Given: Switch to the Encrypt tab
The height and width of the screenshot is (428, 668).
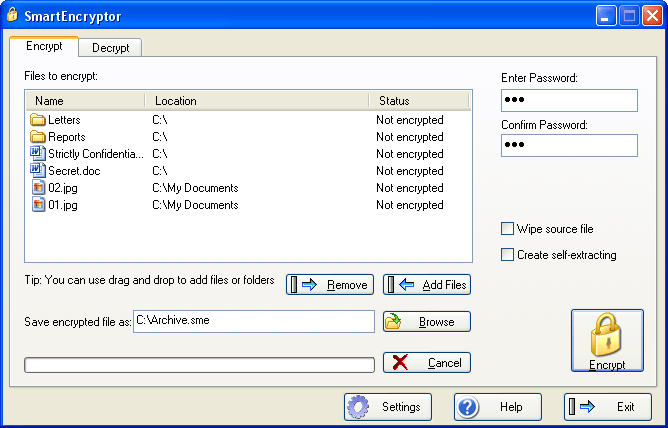Looking at the screenshot, I should click(x=44, y=46).
